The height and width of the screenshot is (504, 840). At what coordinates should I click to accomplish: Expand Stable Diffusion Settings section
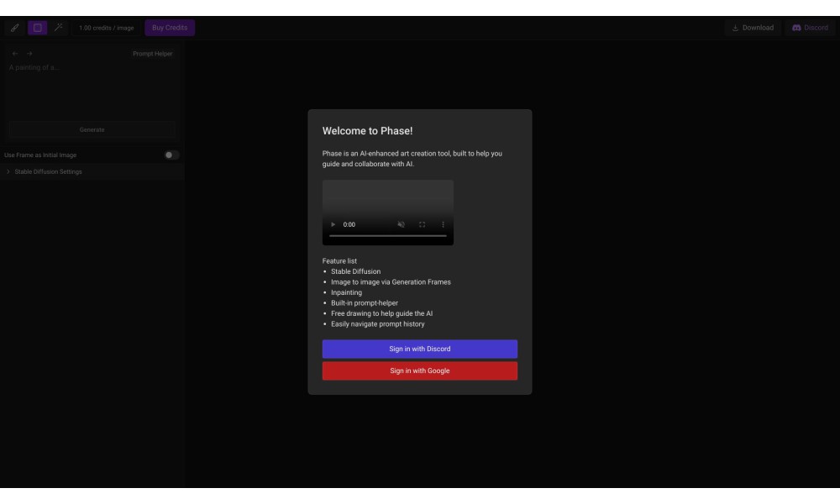92,172
